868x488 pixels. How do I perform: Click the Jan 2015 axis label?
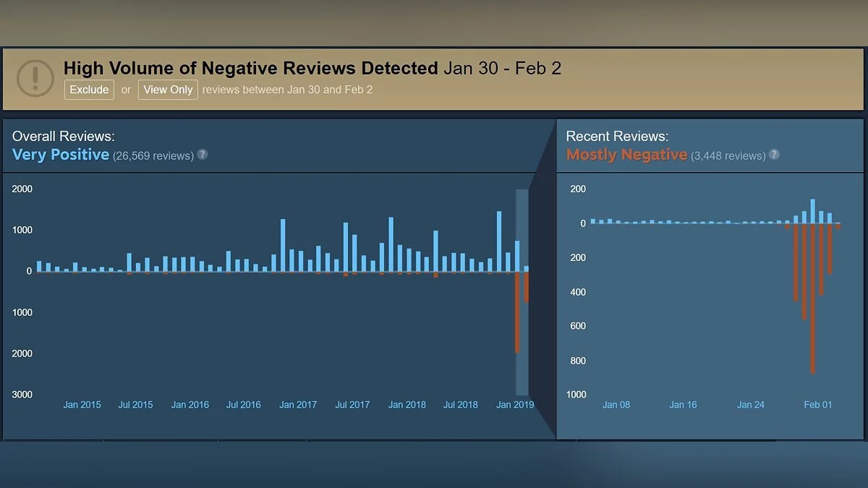82,405
